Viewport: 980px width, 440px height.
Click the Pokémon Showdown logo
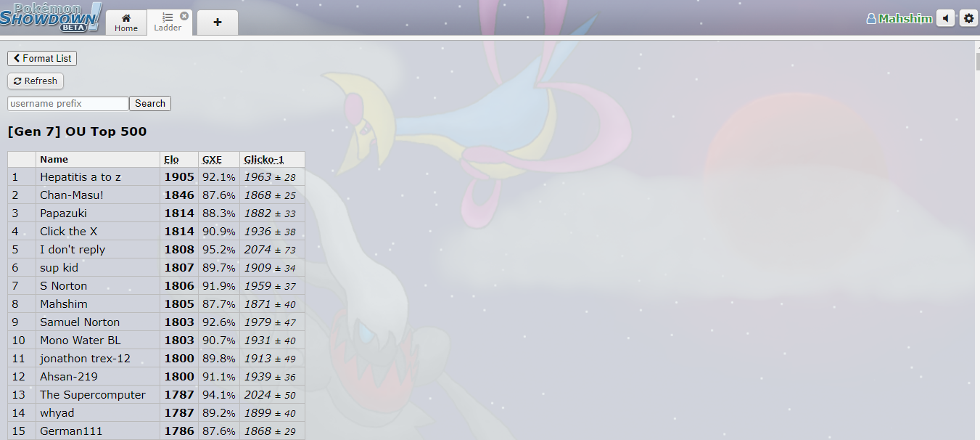pos(51,17)
